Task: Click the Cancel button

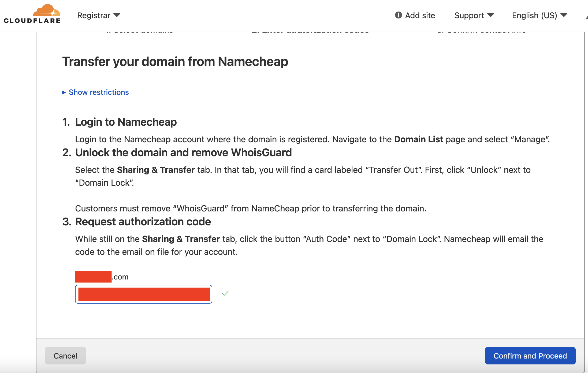Action: click(x=65, y=356)
